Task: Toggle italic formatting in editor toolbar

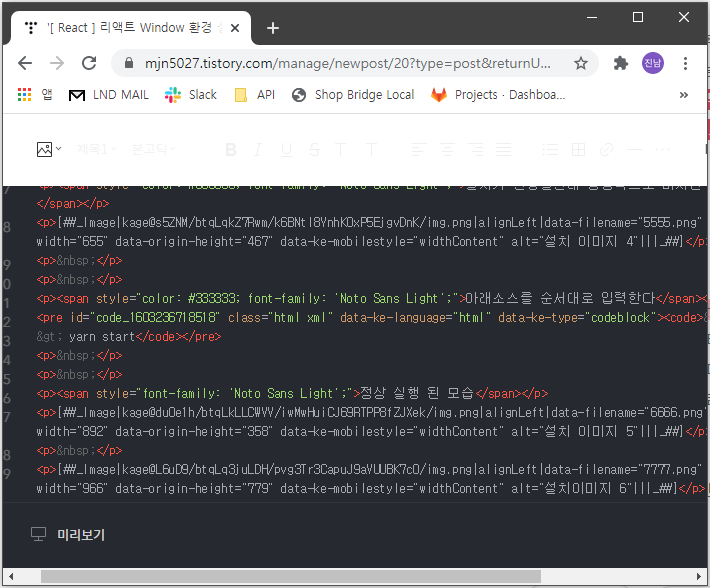Action: (258, 149)
